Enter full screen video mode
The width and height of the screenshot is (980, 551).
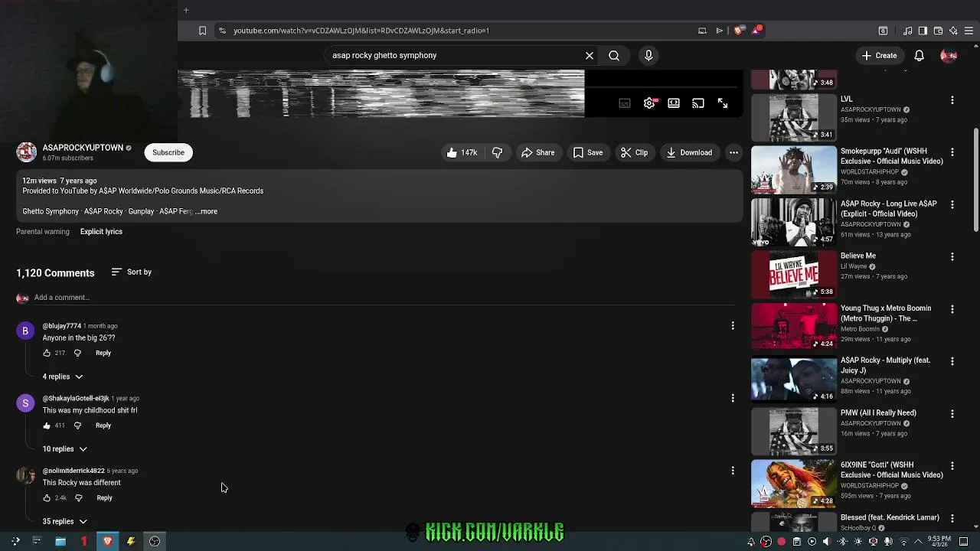tap(723, 103)
